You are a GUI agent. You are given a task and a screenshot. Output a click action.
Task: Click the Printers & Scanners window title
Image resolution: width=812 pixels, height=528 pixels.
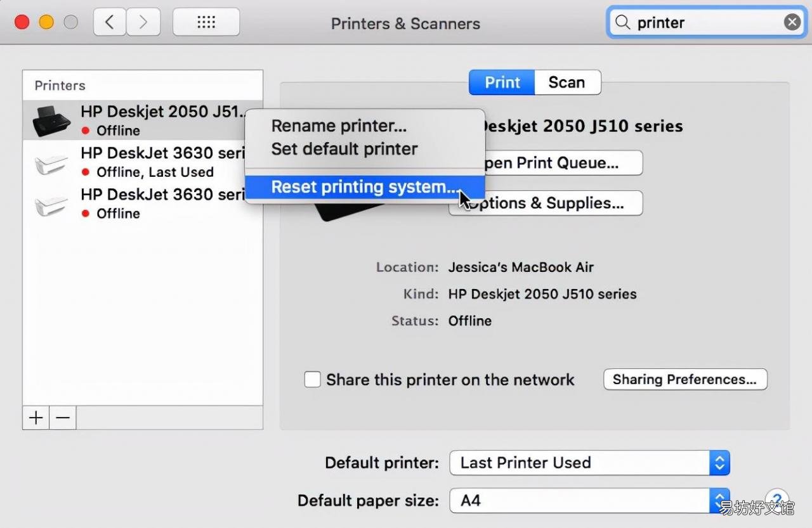[405, 24]
